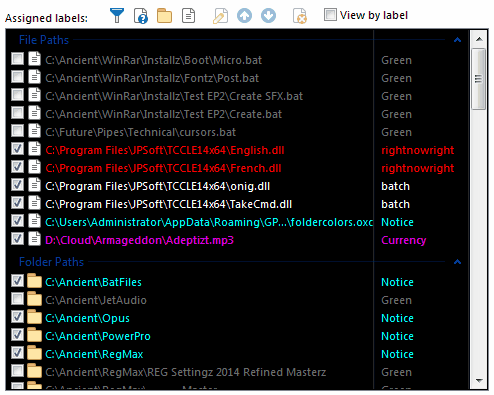Check the C:\Ancient\JetAudio checkbox
The width and height of the screenshot is (494, 395).
(17, 299)
